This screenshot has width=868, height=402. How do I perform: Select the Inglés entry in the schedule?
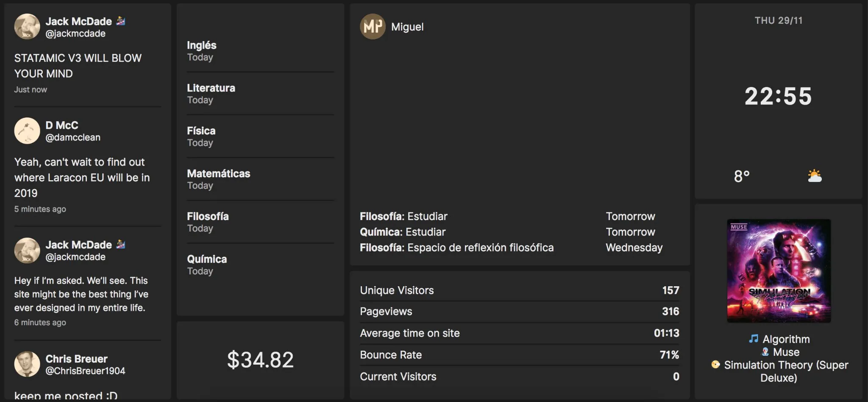pos(202,51)
